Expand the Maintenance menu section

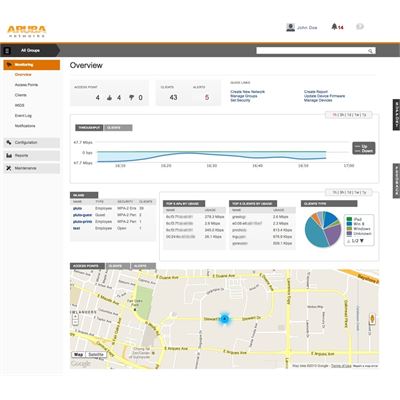[32, 168]
